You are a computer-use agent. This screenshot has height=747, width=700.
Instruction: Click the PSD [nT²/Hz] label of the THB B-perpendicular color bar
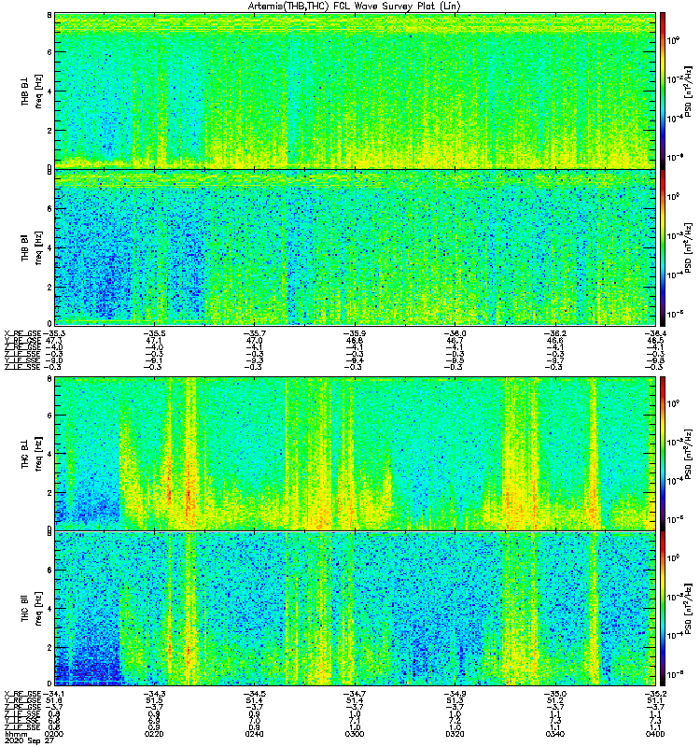688,92
